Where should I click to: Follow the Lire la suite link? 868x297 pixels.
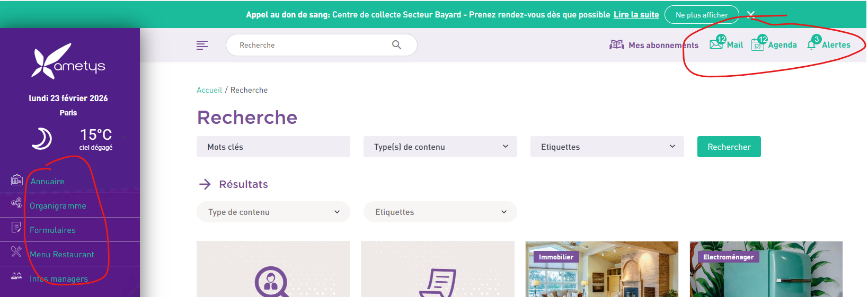tap(636, 15)
